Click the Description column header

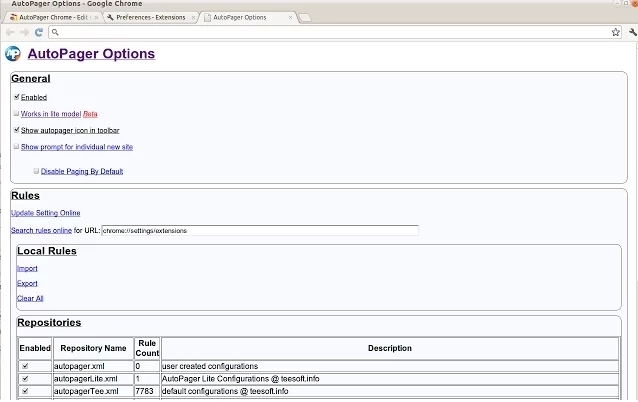pos(390,348)
